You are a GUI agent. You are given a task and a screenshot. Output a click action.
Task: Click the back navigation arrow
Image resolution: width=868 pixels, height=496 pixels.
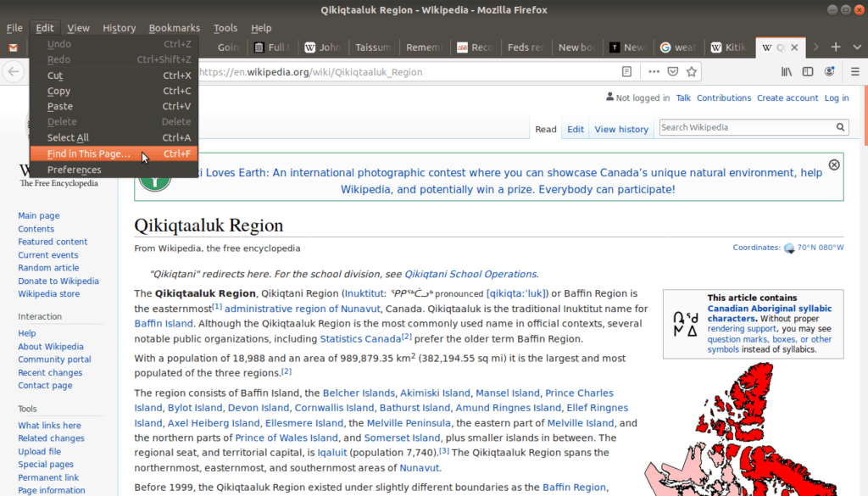click(14, 71)
